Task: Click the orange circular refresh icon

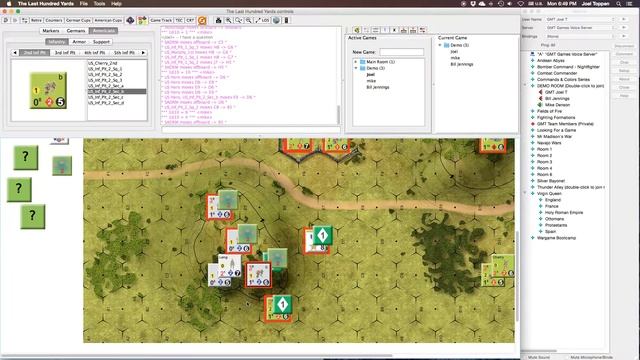Action: [x=202, y=20]
